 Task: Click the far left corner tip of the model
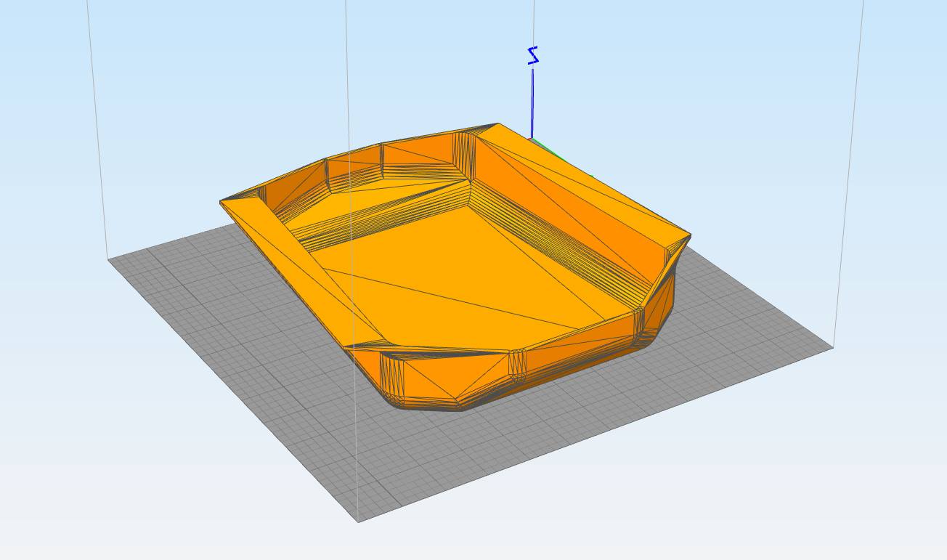click(221, 203)
